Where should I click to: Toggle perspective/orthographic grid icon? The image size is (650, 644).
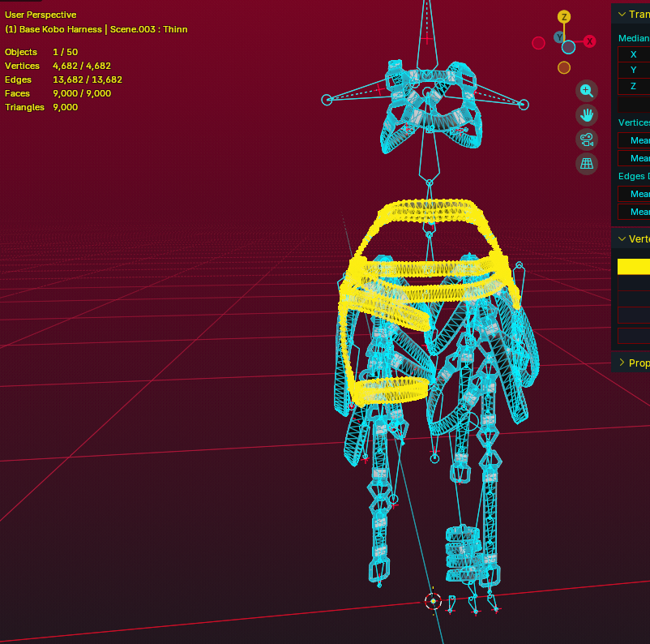click(587, 164)
